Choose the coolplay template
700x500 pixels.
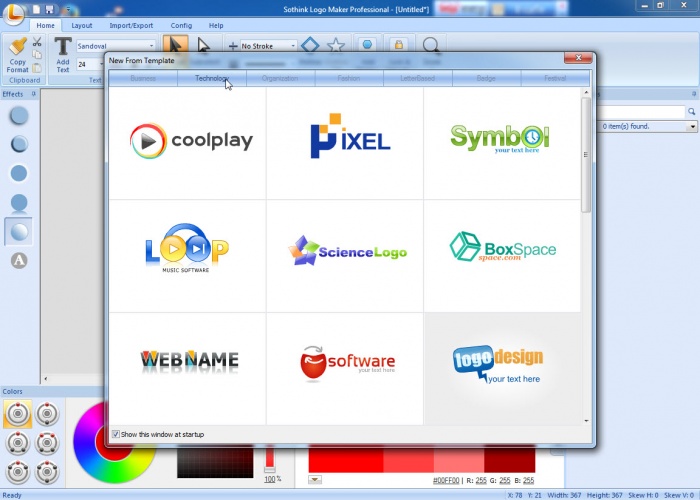188,143
